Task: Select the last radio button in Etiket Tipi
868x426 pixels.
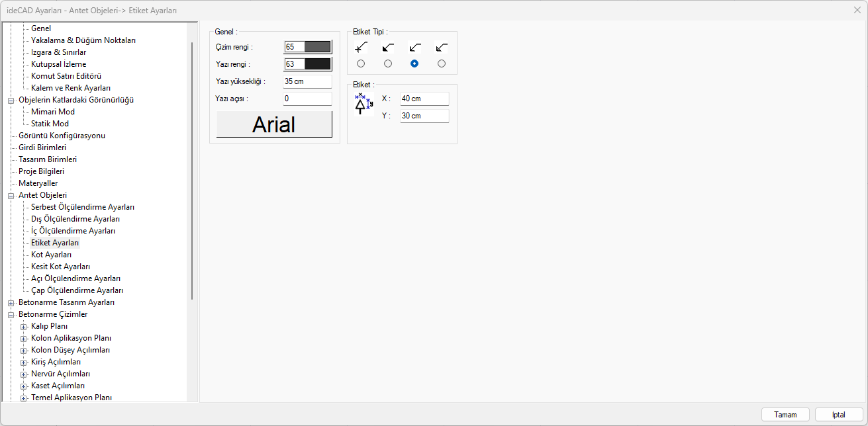Action: click(x=442, y=64)
